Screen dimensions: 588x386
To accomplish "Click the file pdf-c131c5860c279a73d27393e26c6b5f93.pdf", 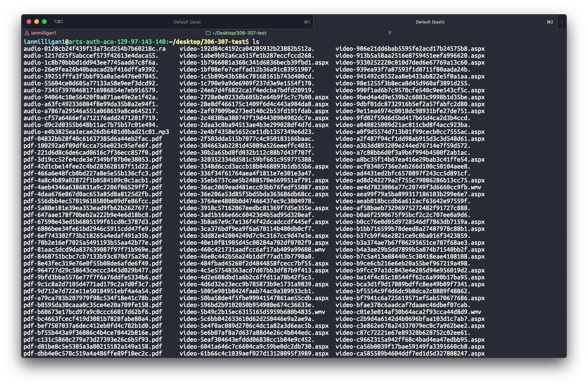I will 93,340.
